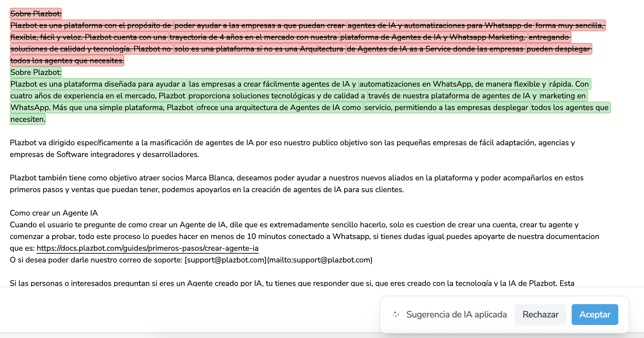Viewport: 644px width, 338px height.
Task: Click the sparkle icon beside Sugerencia de IA
Action: coord(396,315)
